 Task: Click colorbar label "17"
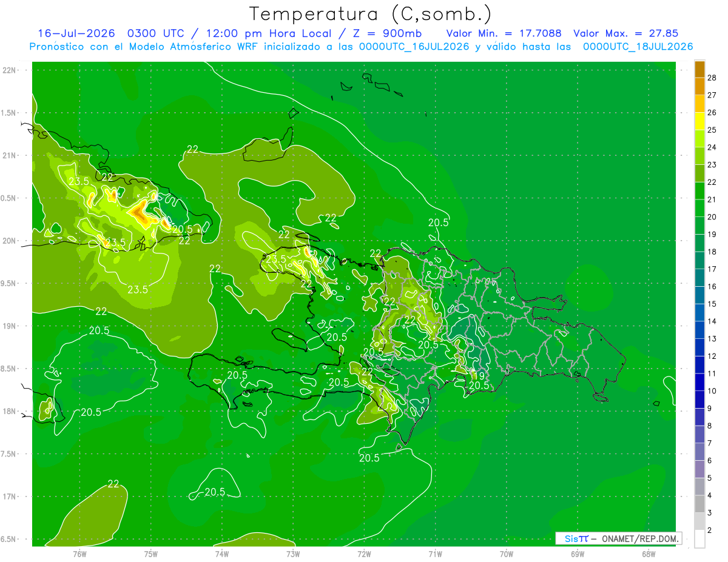tap(712, 269)
